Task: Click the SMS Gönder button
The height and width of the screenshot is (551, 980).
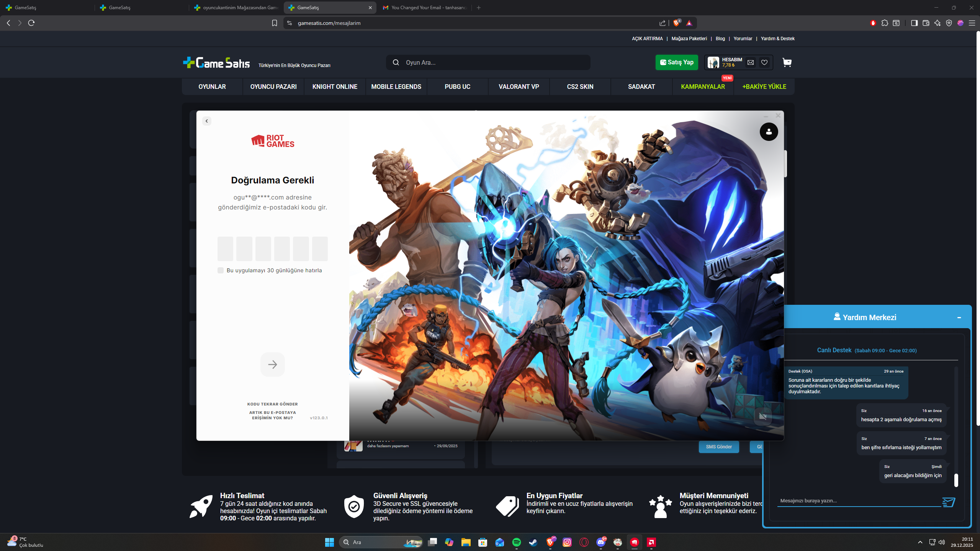Action: point(719,447)
